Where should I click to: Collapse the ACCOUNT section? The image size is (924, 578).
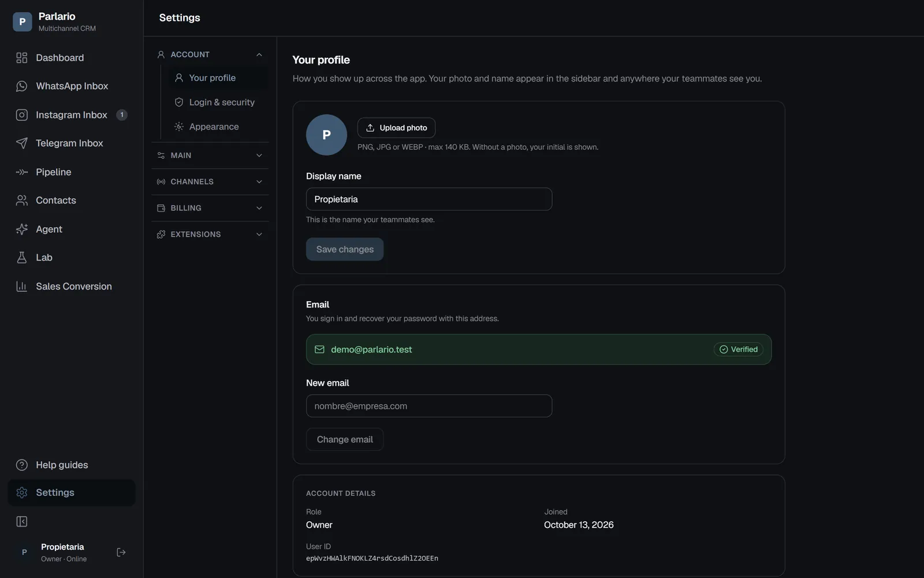click(x=210, y=54)
